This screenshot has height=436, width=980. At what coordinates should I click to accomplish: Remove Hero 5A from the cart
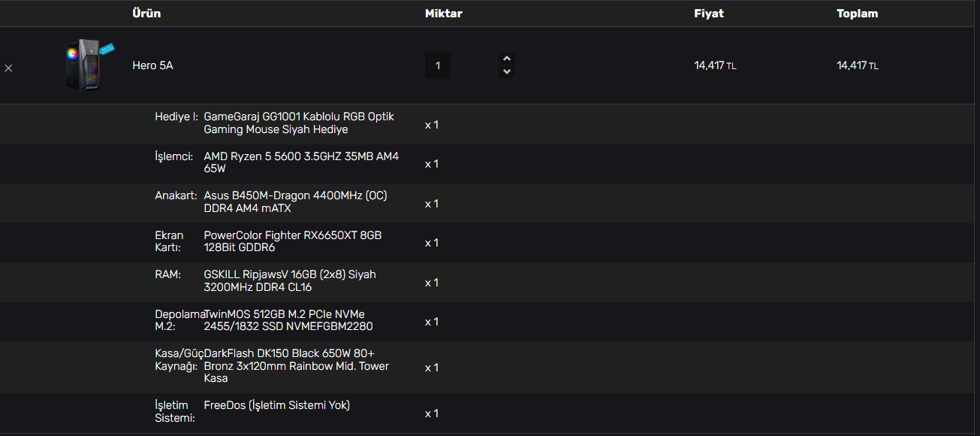(x=8, y=68)
